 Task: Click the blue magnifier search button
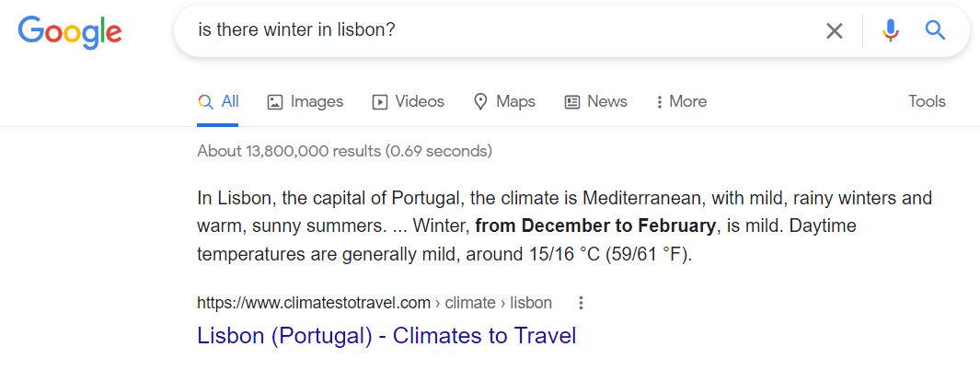pyautogui.click(x=935, y=31)
